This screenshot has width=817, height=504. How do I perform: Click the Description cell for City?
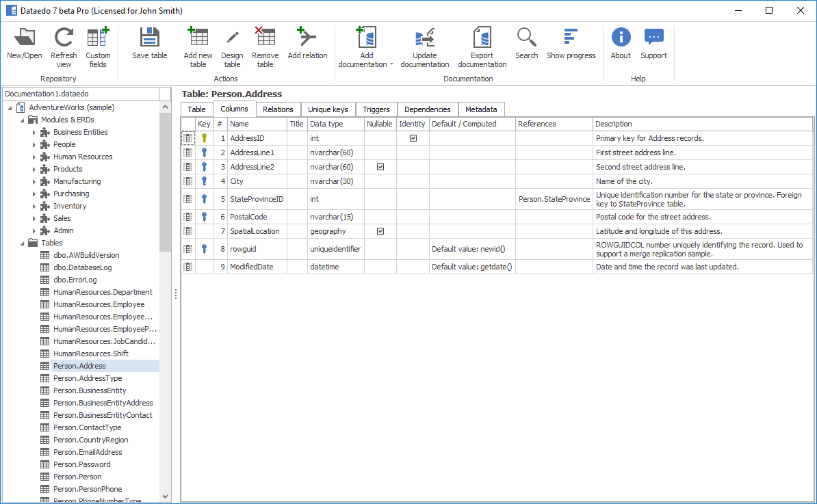click(702, 181)
